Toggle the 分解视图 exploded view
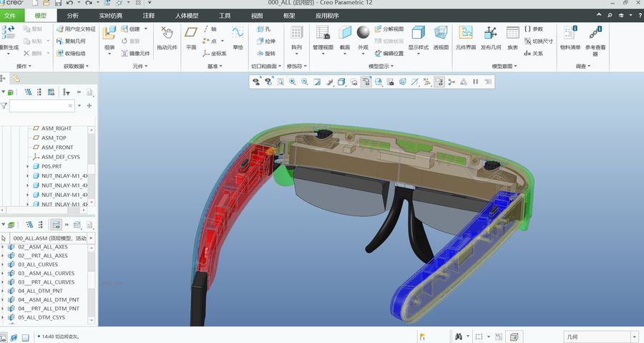Image resolution: width=644 pixels, height=343 pixels. click(x=389, y=29)
